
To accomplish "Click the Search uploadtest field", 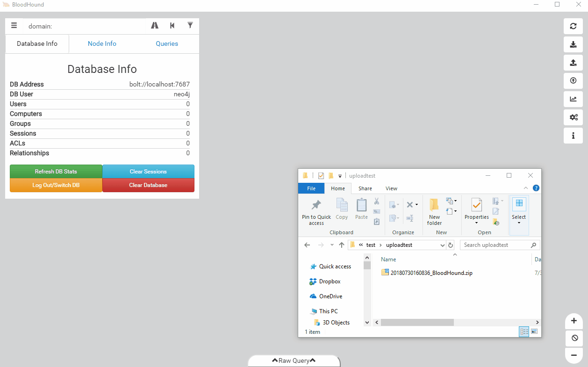I will [x=500, y=245].
